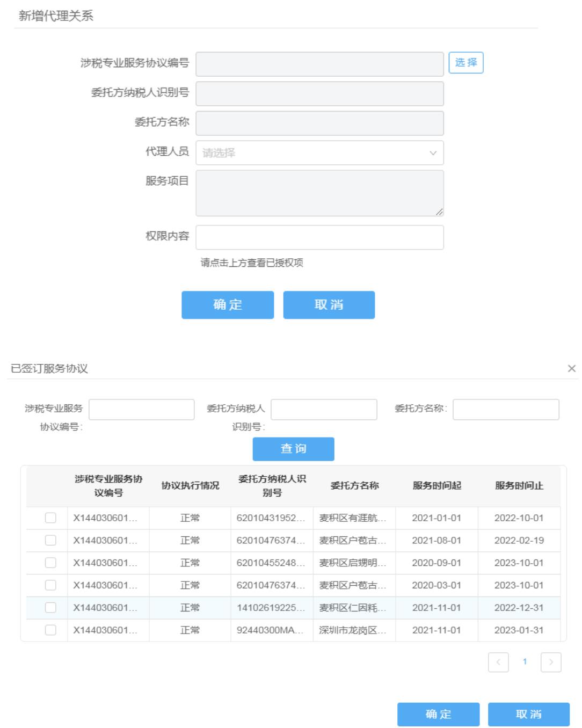582x728 pixels.
Task: Check the row for 麦积区有涯航
Action: tap(50, 518)
